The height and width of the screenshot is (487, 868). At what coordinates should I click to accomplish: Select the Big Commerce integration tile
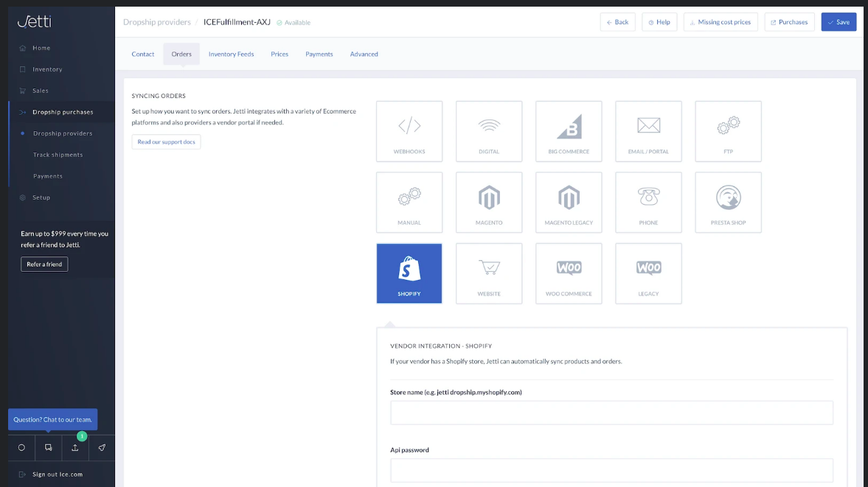click(569, 132)
